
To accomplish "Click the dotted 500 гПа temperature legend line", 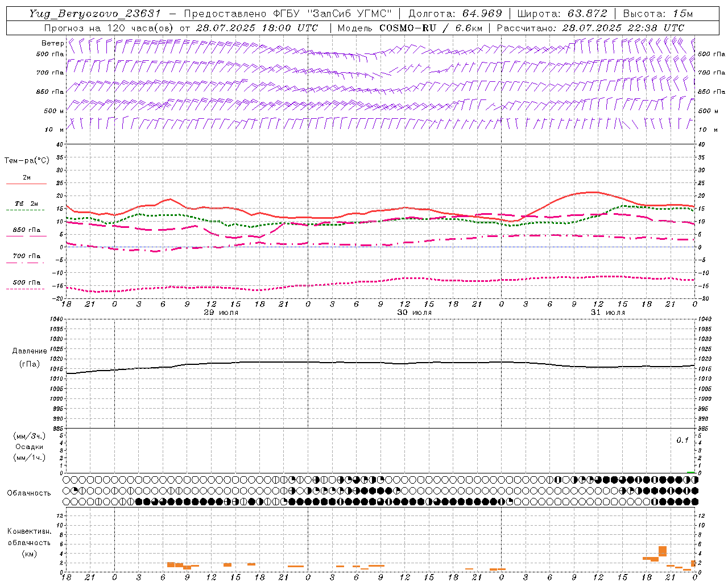I will [x=26, y=289].
